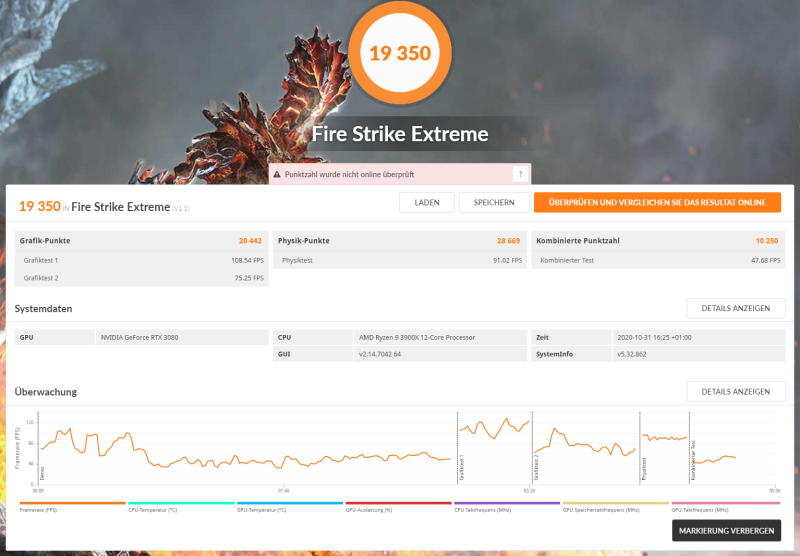Click the Physik-Punkte score 28 669
This screenshot has width=800, height=556.
508,241
